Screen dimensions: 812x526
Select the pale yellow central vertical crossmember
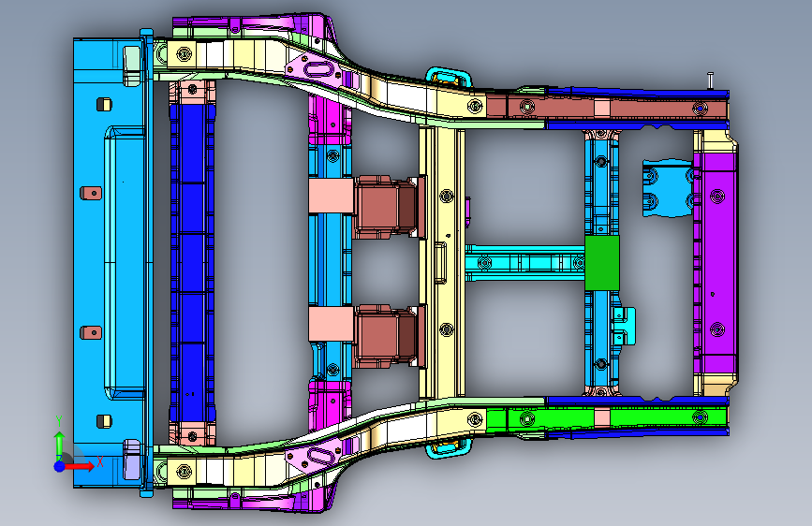coord(441,263)
